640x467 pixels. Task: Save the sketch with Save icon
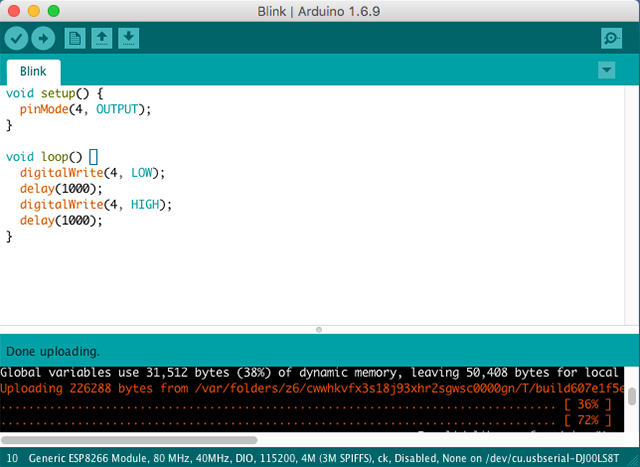click(129, 38)
